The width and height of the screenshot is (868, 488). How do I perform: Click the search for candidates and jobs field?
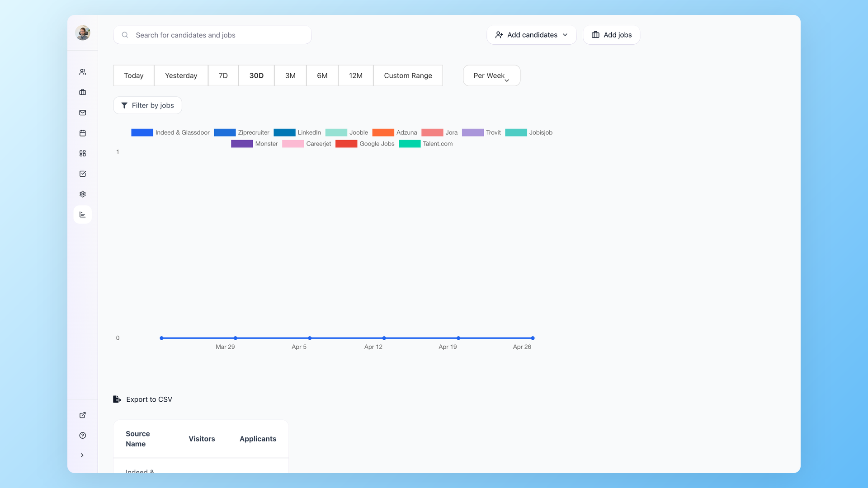tap(212, 35)
